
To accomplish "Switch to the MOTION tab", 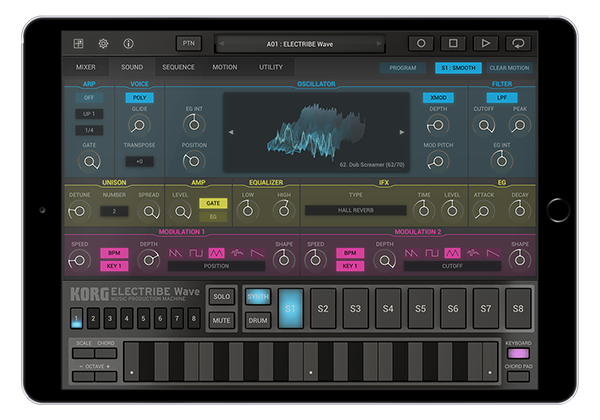I will point(225,67).
